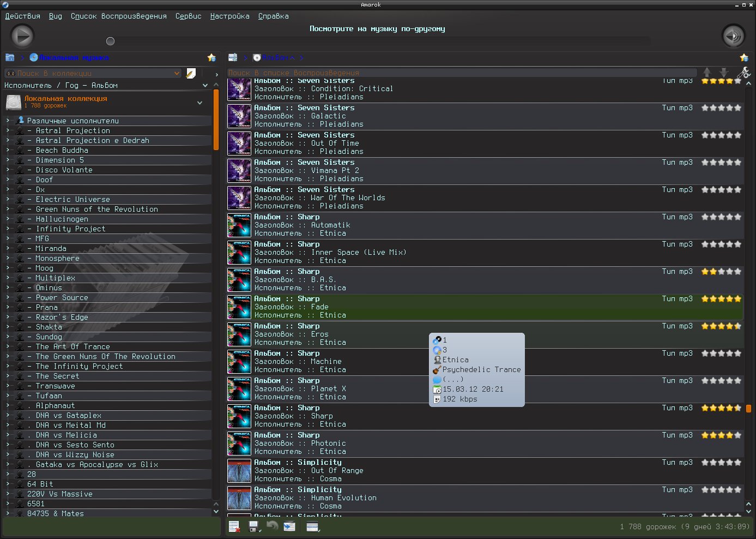Click the track seek slider handle

coord(110,41)
